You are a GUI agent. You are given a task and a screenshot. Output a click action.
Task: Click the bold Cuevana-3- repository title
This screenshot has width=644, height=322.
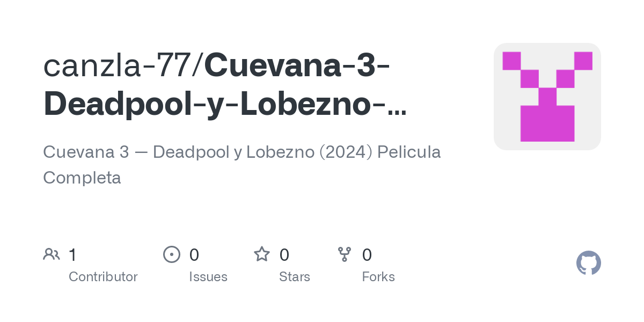point(297,65)
